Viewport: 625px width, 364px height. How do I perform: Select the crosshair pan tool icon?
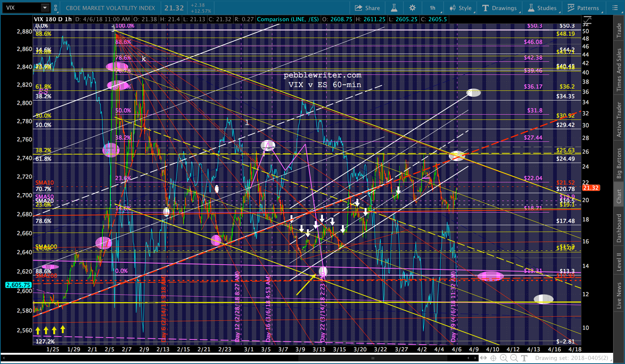coord(493,358)
